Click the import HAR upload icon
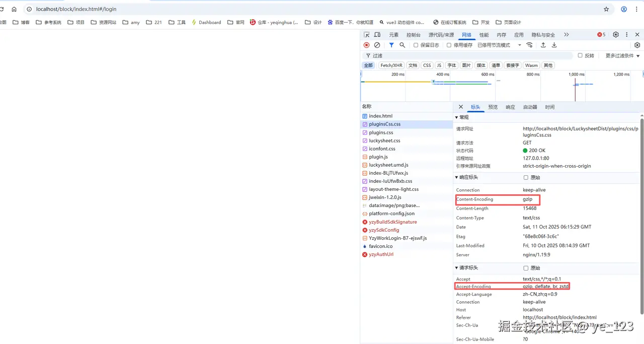This screenshot has height=344, width=644. pos(543,45)
